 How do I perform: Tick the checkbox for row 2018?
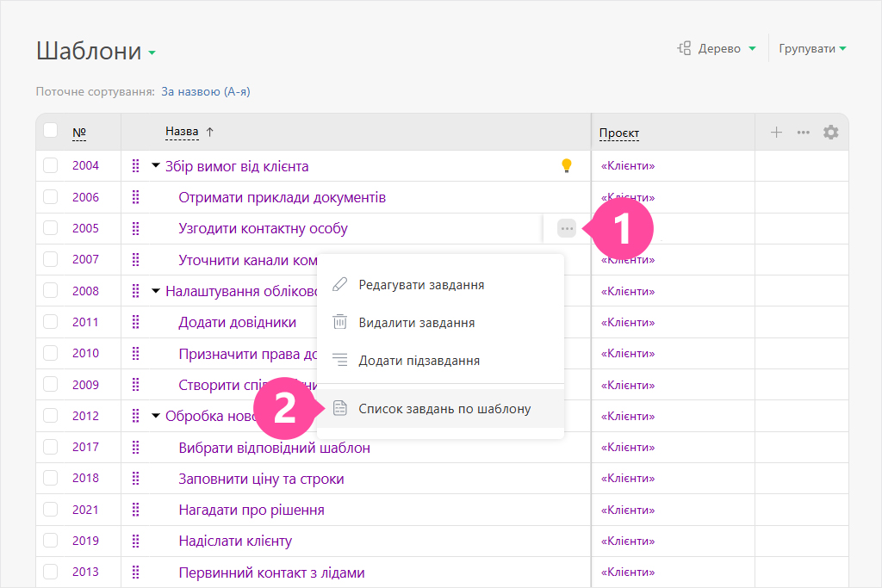pyautogui.click(x=51, y=479)
